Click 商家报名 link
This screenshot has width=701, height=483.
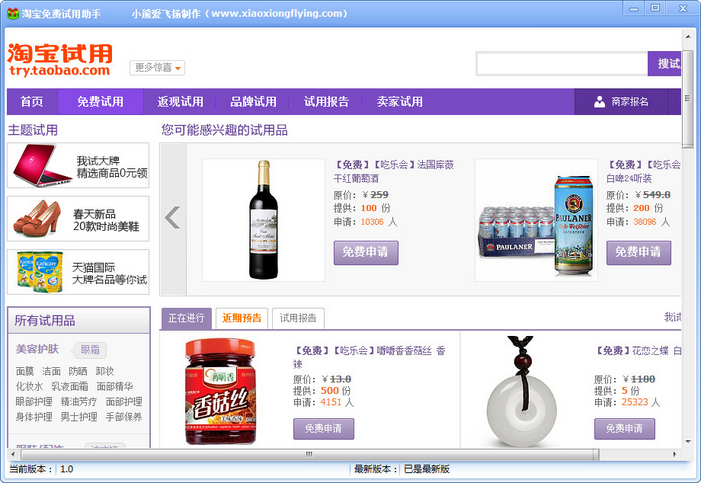point(629,102)
